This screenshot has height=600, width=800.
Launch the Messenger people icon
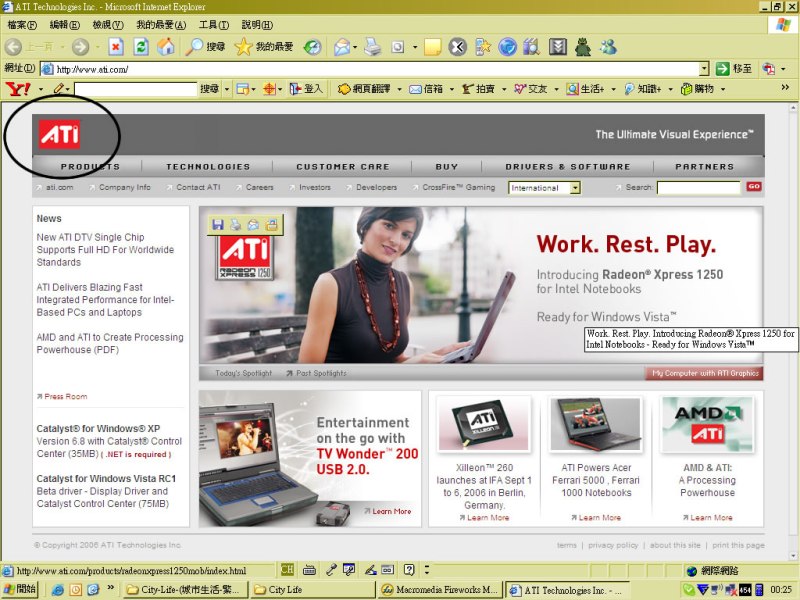point(608,47)
